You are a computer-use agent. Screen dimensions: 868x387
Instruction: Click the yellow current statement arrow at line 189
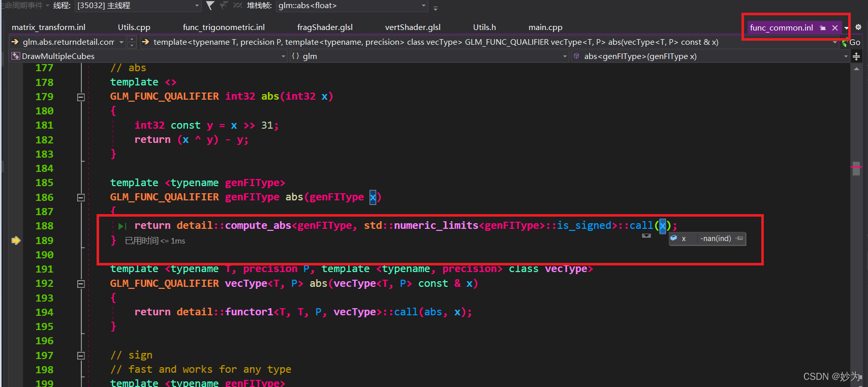[x=16, y=241]
